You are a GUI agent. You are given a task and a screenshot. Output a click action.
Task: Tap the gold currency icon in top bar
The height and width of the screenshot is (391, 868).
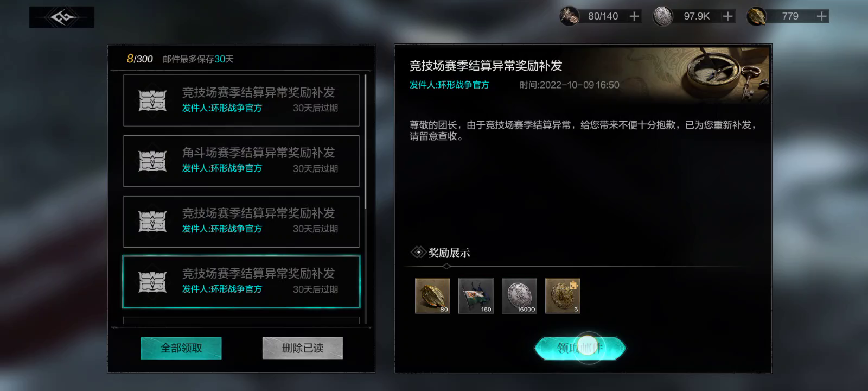(x=756, y=16)
